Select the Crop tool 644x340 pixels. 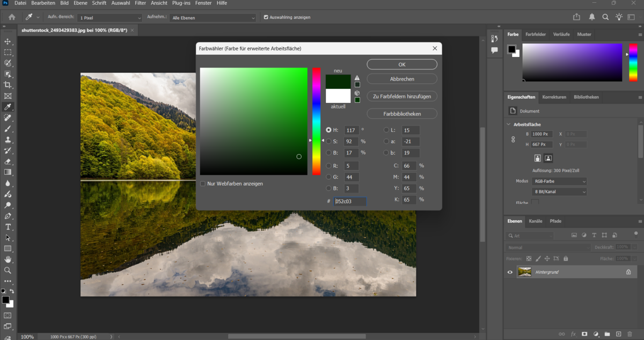(8, 83)
